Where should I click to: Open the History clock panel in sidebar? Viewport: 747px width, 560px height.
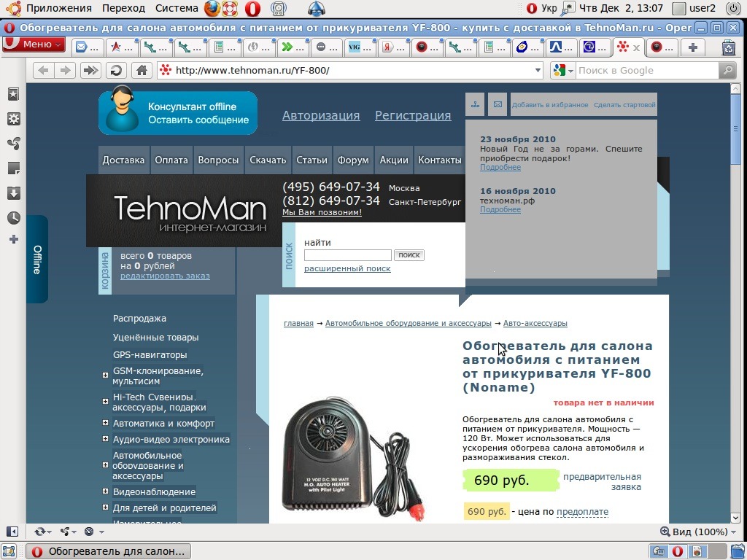tap(13, 217)
